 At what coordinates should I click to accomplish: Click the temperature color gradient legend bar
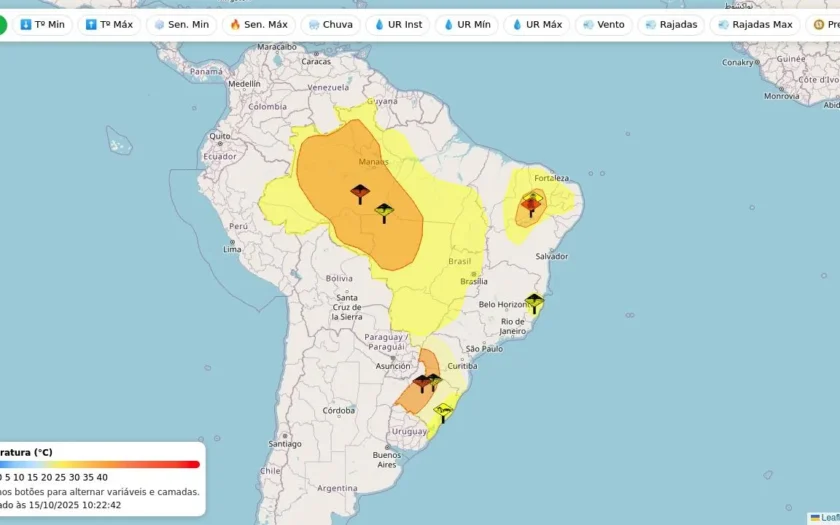coord(100,464)
